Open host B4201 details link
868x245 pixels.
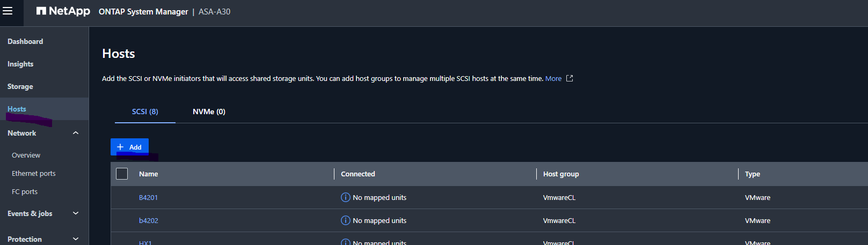coord(148,197)
